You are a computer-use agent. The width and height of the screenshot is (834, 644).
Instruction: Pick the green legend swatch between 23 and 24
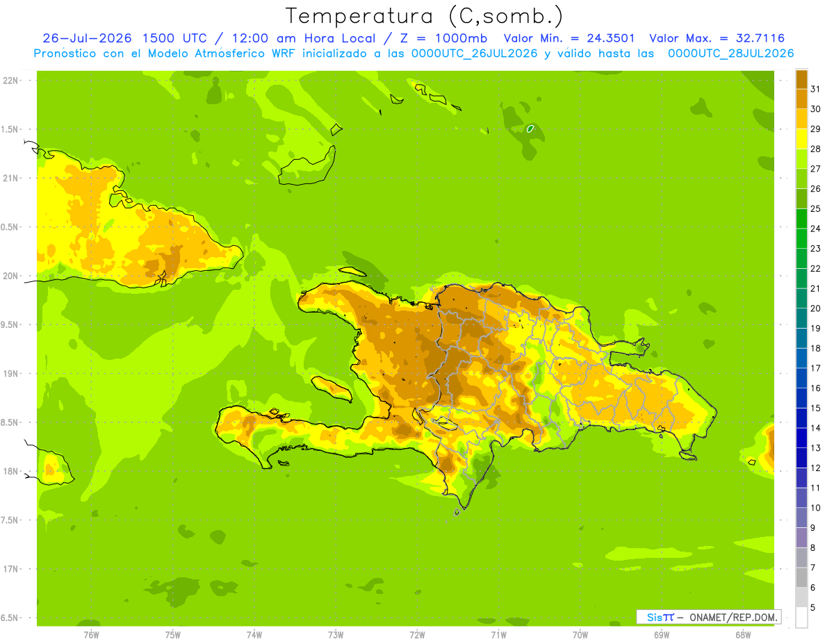point(801,238)
